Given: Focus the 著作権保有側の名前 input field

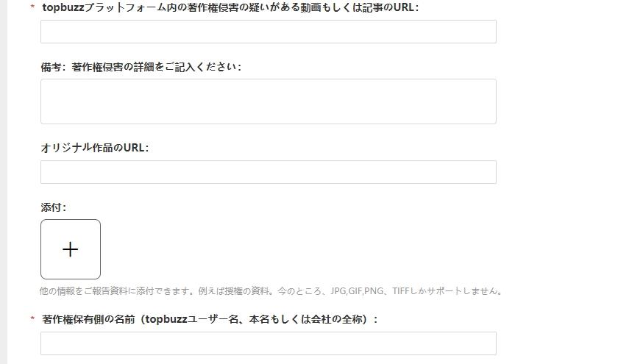Looking at the screenshot, I should 269,343.
